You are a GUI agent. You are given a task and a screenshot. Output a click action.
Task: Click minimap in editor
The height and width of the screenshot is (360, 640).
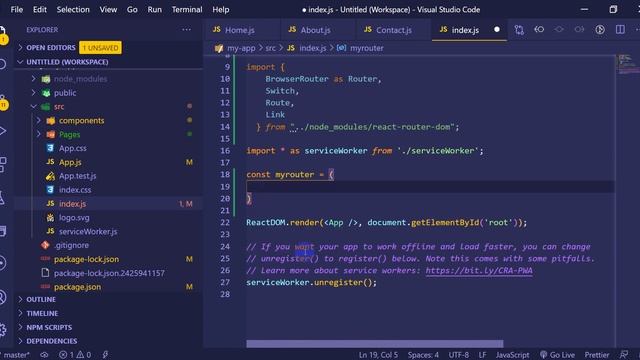pyautogui.click(x=628, y=64)
